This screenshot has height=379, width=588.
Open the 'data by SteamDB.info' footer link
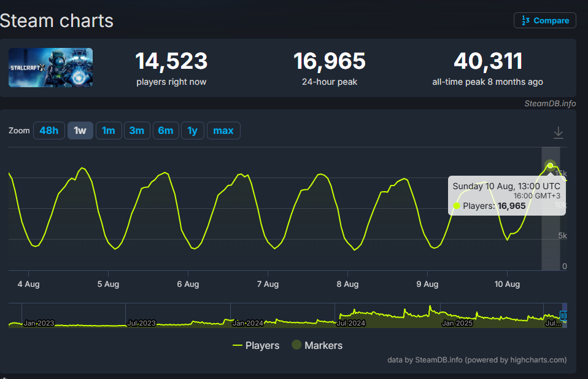coord(477,360)
